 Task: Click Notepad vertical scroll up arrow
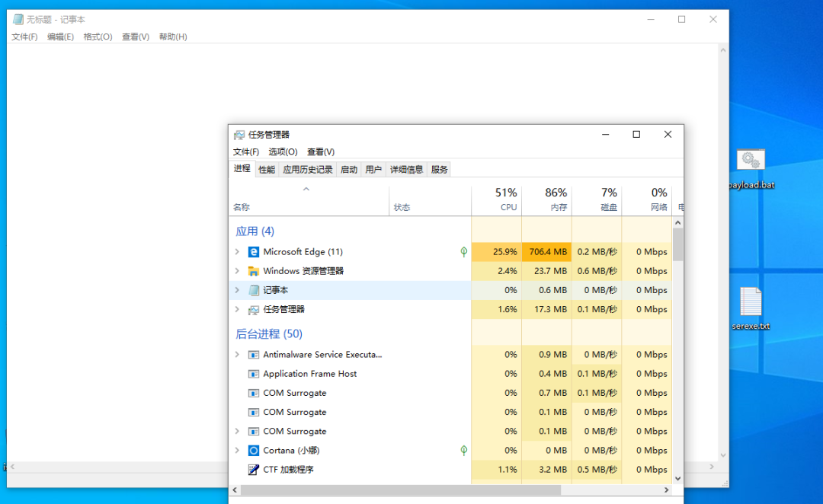[723, 50]
